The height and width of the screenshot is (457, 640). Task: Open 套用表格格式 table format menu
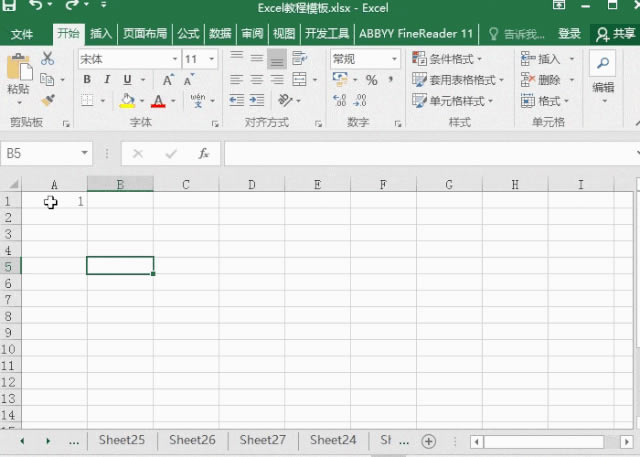click(458, 80)
